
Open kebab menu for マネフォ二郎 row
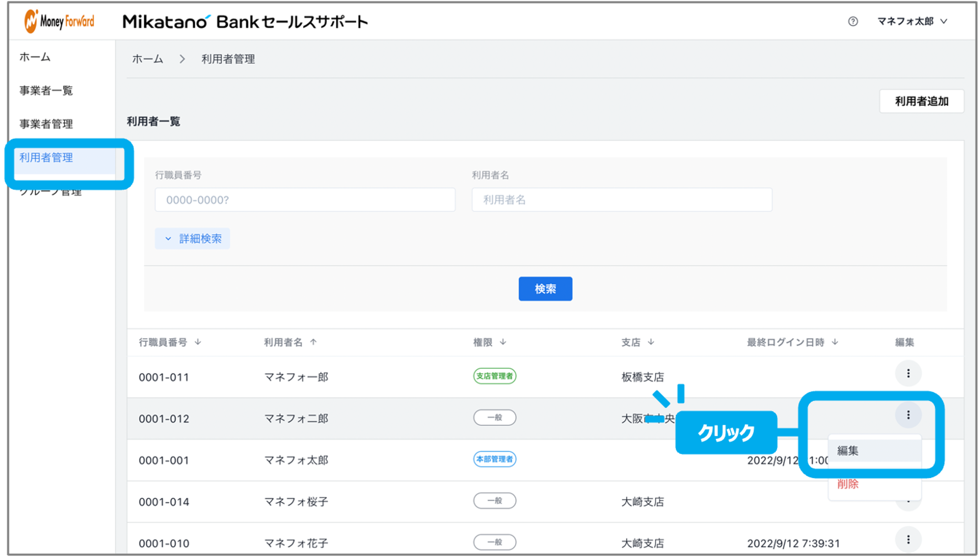tap(908, 415)
